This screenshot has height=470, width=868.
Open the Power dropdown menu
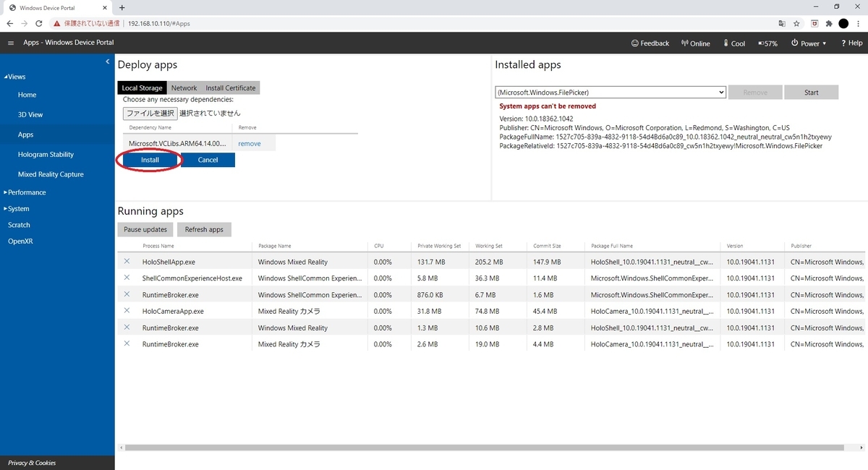tap(809, 43)
